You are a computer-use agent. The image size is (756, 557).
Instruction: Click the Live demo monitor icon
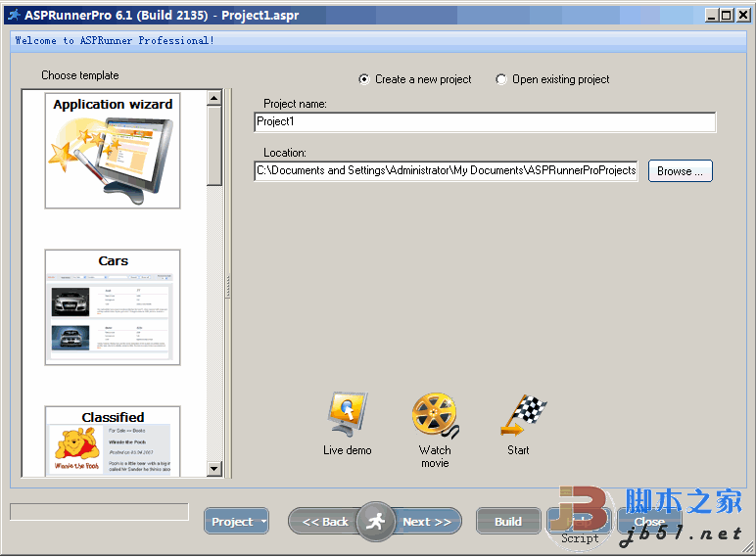347,414
